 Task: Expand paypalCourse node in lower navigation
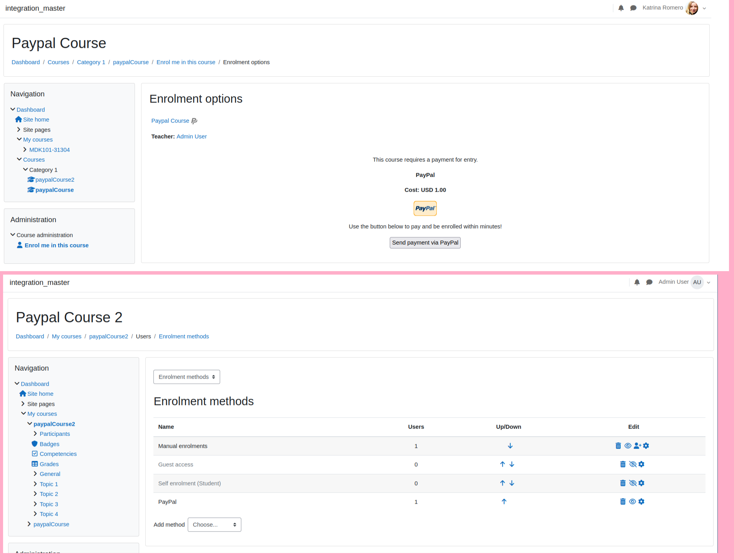point(29,524)
